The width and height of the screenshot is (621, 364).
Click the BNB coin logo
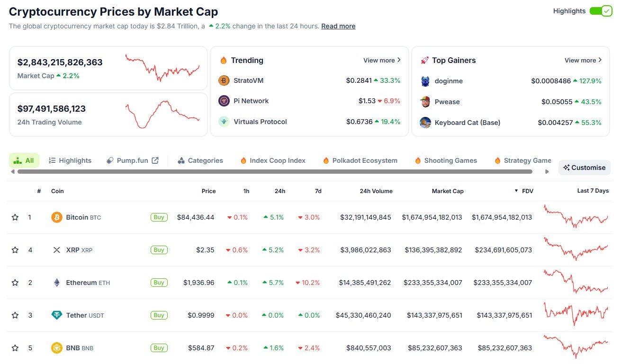[x=56, y=347]
